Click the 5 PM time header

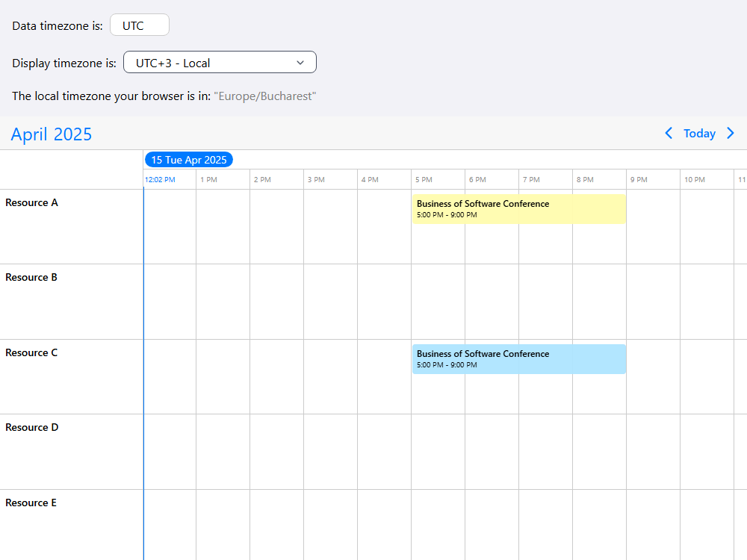[x=424, y=180]
